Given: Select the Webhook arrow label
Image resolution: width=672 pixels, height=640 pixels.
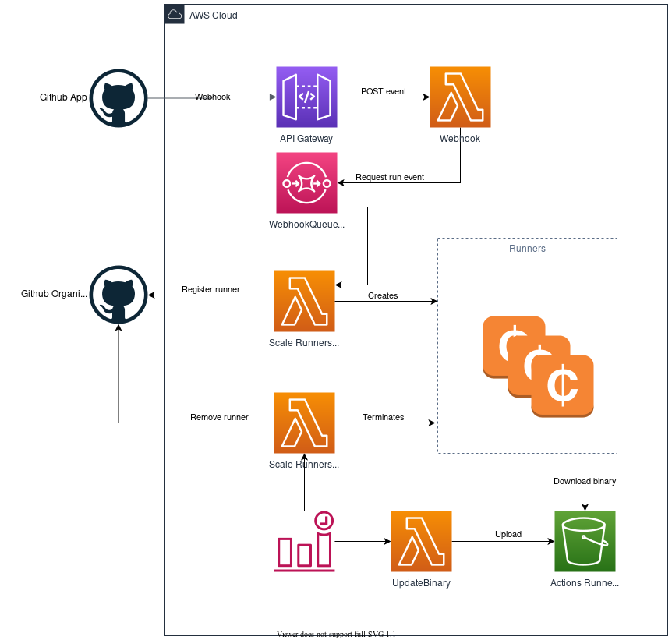Looking at the screenshot, I should [213, 97].
